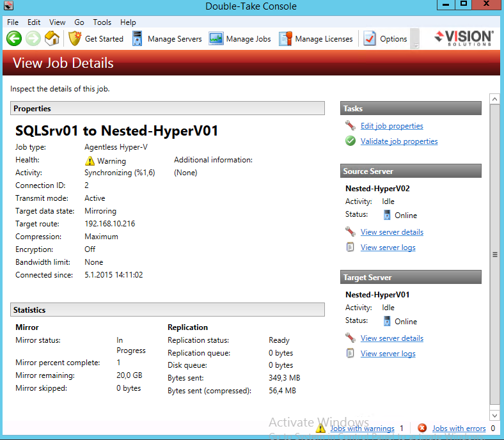Click Source Server Online status icon
The image size is (504, 440).
pos(387,215)
